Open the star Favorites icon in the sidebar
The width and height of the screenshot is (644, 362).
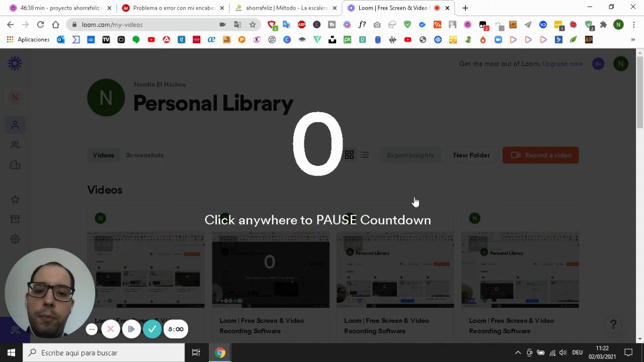15,200
